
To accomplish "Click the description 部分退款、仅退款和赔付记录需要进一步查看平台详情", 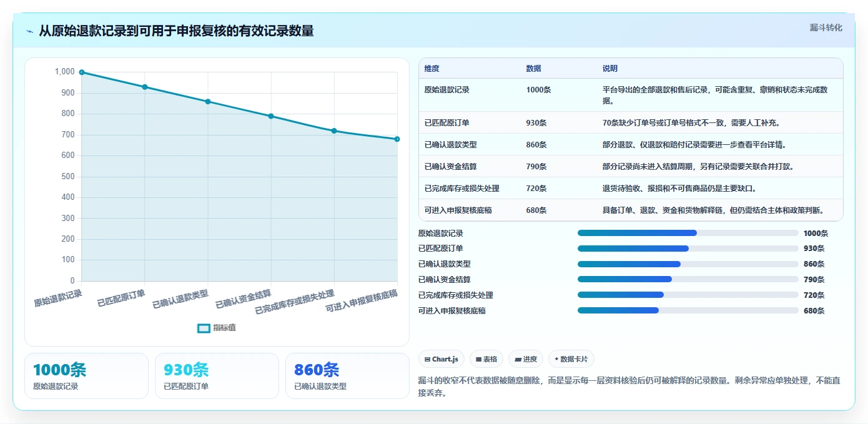I will click(x=694, y=145).
